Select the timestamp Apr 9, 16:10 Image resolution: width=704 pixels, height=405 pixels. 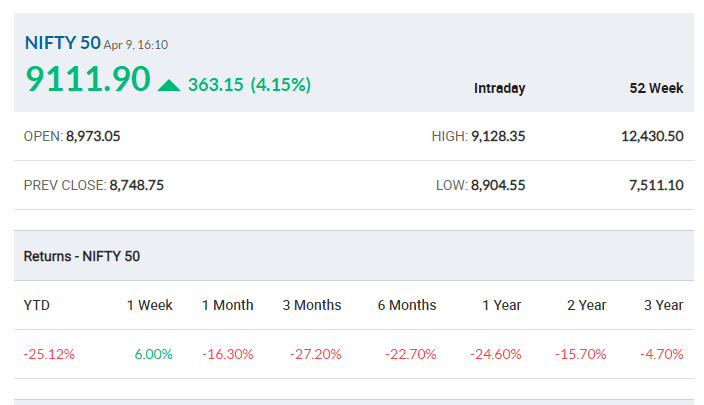pyautogui.click(x=136, y=45)
